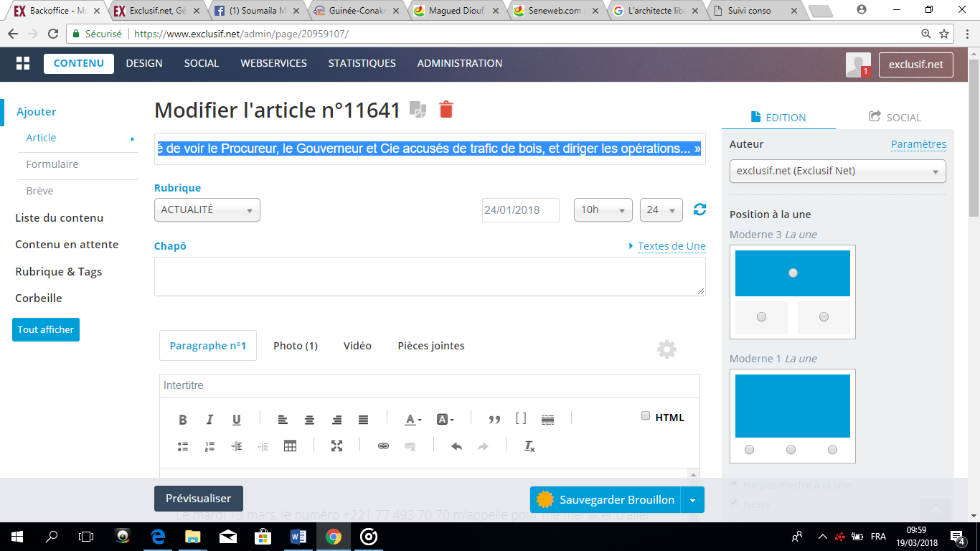
Task: Open paragraph settings gear icon
Action: pos(666,349)
